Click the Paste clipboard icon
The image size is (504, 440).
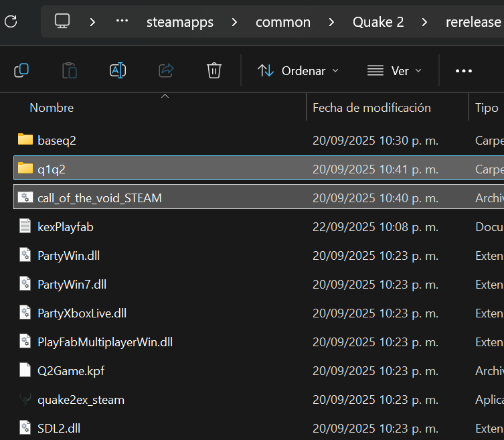click(x=69, y=70)
